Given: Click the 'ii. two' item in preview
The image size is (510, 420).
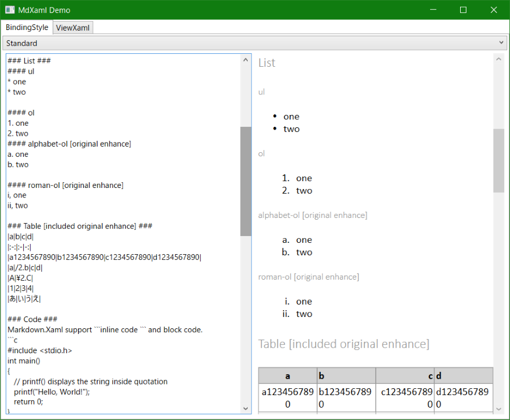Looking at the screenshot, I should (x=297, y=314).
